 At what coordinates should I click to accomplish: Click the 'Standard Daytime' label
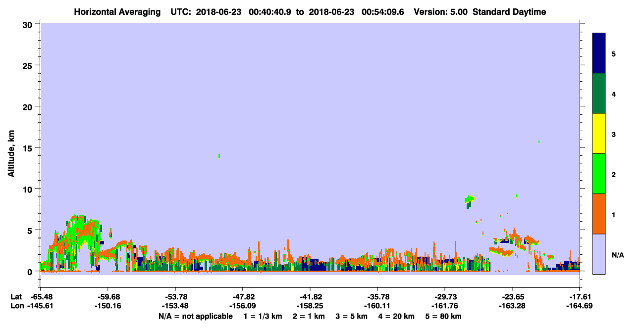tap(509, 12)
